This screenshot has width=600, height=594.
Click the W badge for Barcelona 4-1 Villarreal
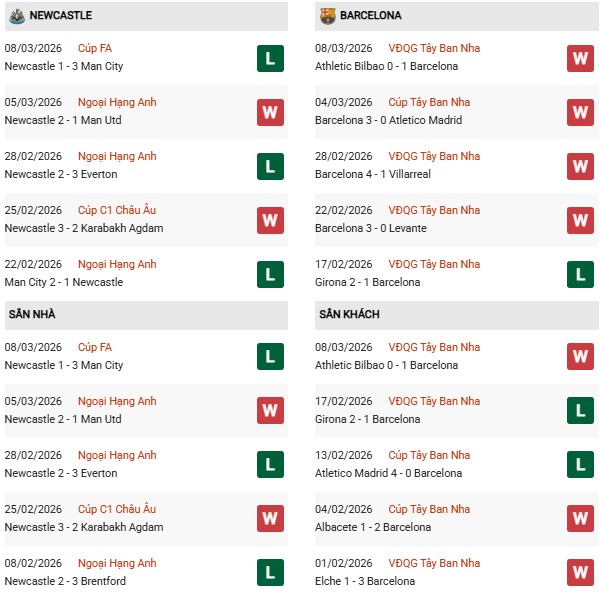tap(581, 166)
